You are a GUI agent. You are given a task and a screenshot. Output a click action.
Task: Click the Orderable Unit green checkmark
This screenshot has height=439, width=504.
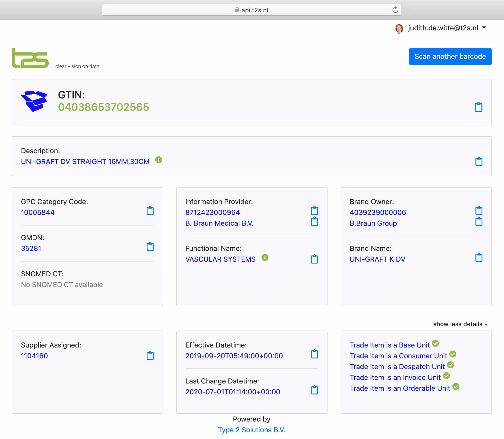coord(456,387)
